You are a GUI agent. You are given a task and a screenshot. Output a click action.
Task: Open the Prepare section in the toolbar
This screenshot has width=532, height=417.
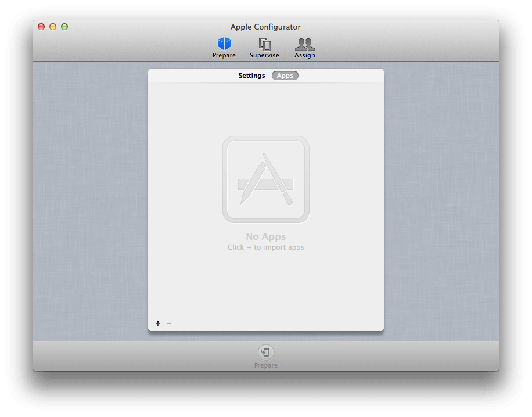(224, 48)
